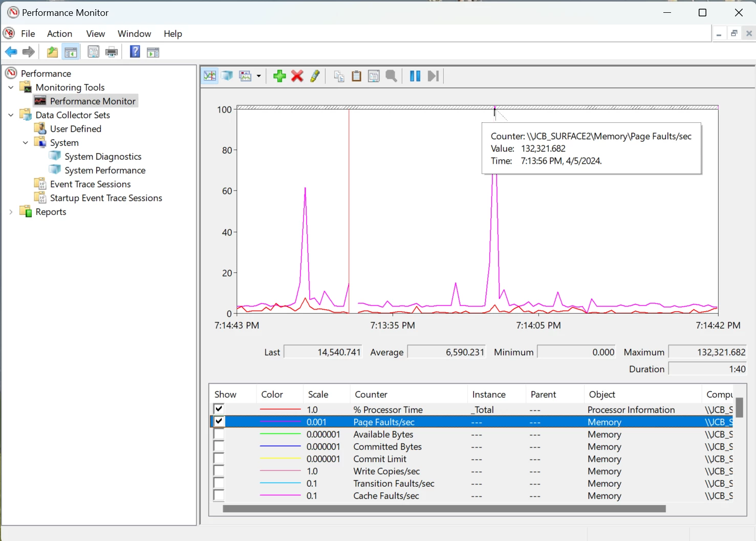Click the Show column header
The height and width of the screenshot is (541, 756).
(x=232, y=395)
